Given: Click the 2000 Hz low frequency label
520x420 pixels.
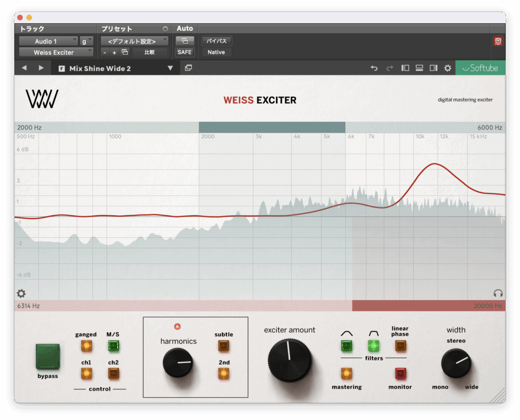Looking at the screenshot, I should click(29, 127).
